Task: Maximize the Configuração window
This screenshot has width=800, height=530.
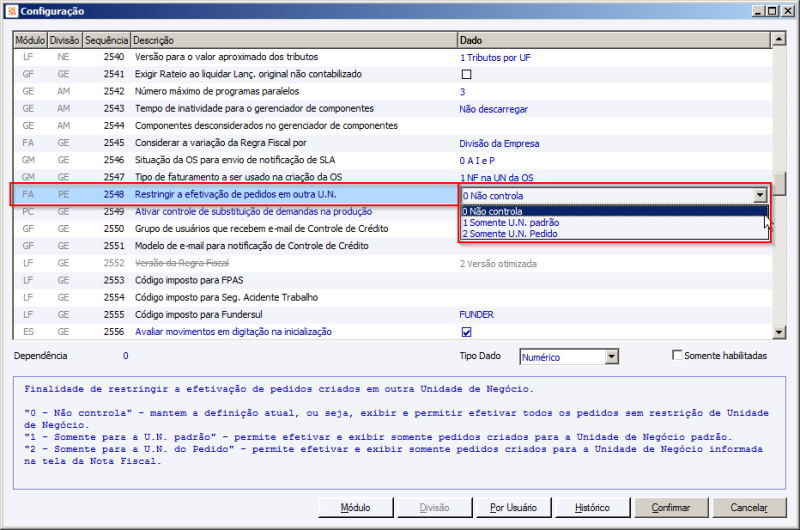Action: [x=772, y=11]
